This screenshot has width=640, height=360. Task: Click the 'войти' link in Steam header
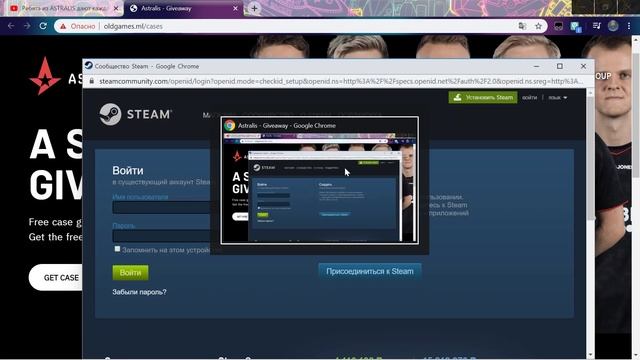[530, 98]
